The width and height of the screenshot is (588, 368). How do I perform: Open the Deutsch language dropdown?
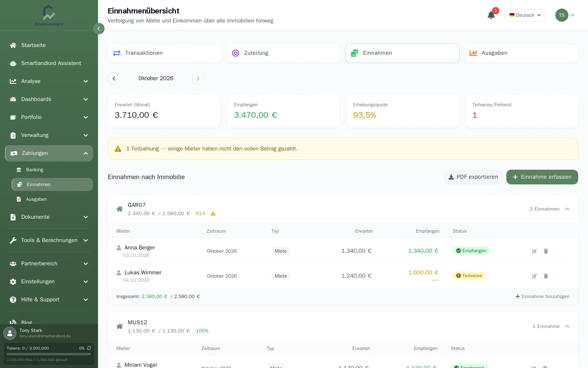point(525,15)
